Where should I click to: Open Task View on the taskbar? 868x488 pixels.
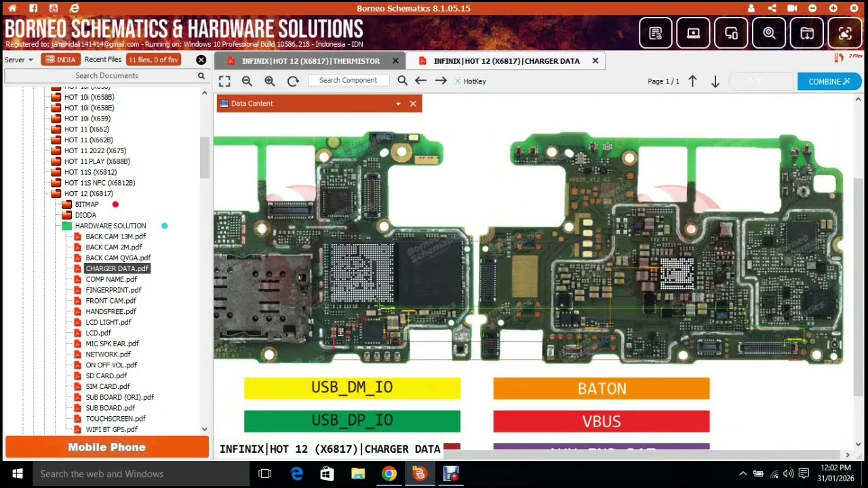pos(265,474)
